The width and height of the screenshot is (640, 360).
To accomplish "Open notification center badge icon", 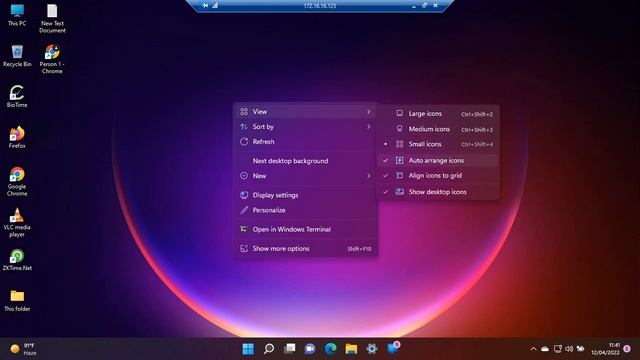I will [x=627, y=349].
